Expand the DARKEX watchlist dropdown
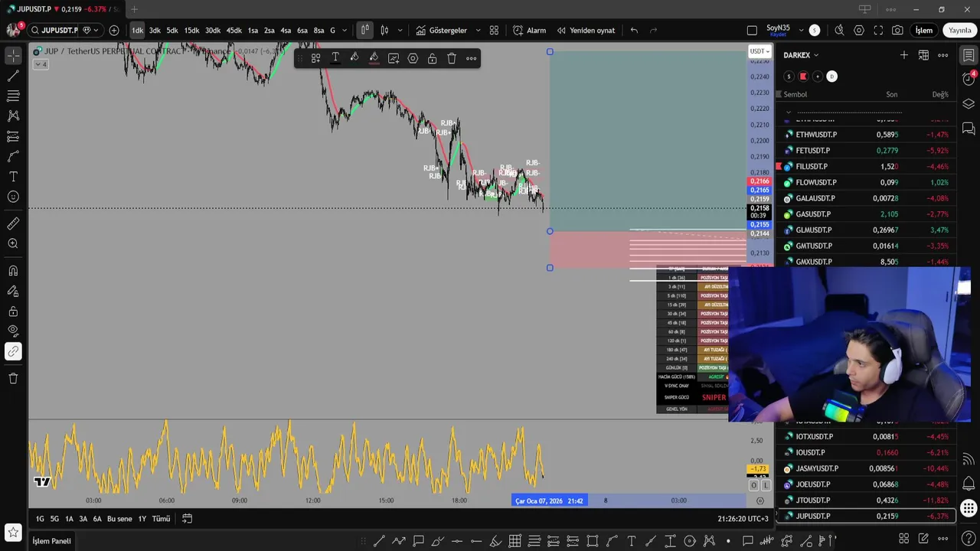Image resolution: width=980 pixels, height=551 pixels. 801,55
